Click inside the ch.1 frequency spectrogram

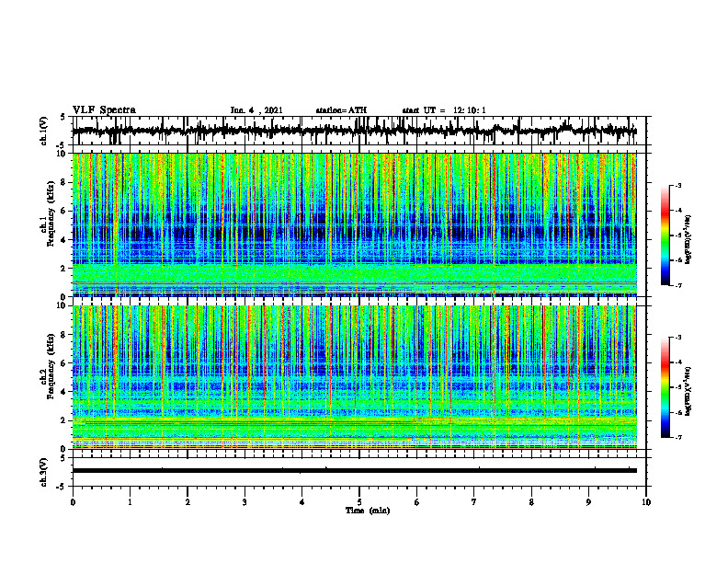(354, 224)
